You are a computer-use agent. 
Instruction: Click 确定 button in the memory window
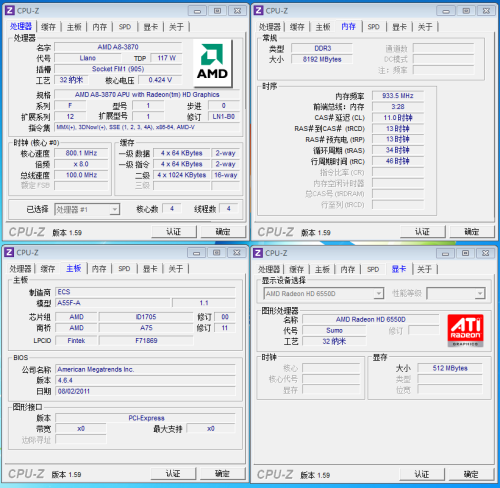click(472, 232)
